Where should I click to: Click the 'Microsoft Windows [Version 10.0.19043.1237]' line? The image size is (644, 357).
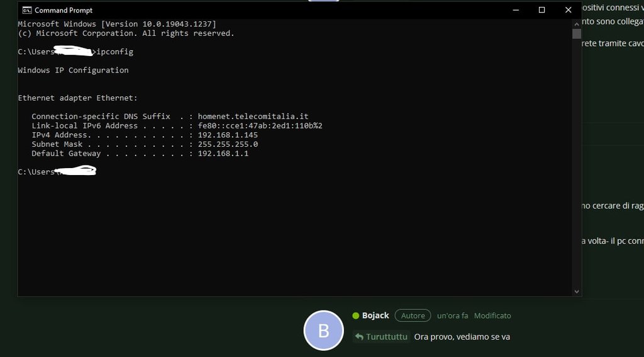click(x=116, y=24)
